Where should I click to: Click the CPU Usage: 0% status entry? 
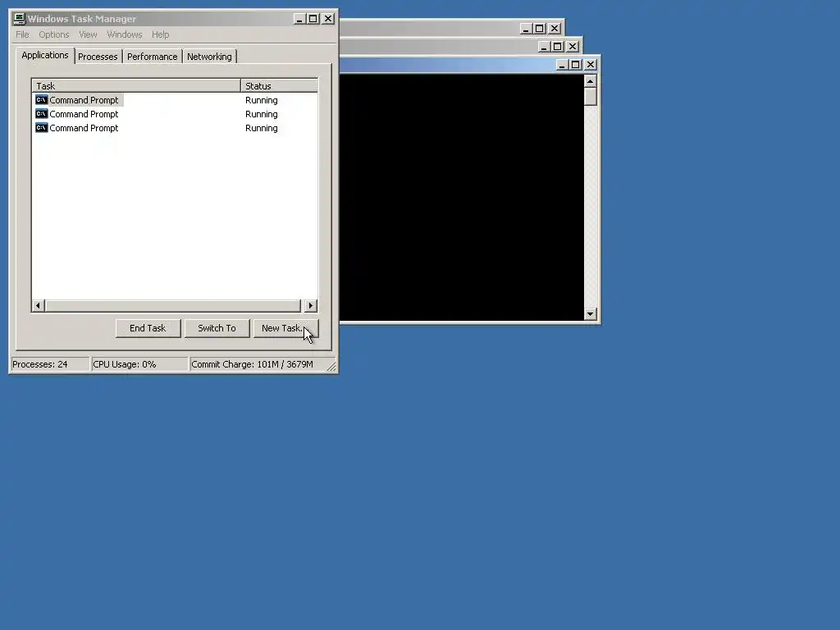click(139, 364)
